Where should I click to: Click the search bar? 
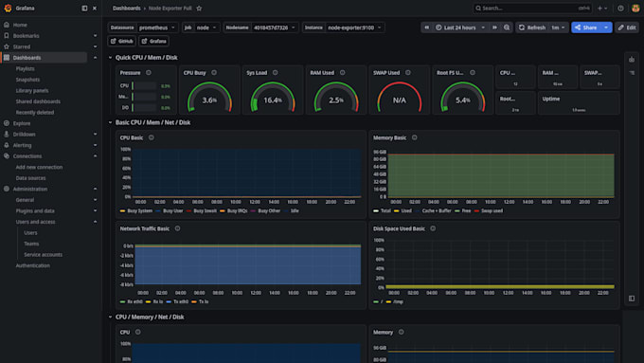tap(532, 9)
